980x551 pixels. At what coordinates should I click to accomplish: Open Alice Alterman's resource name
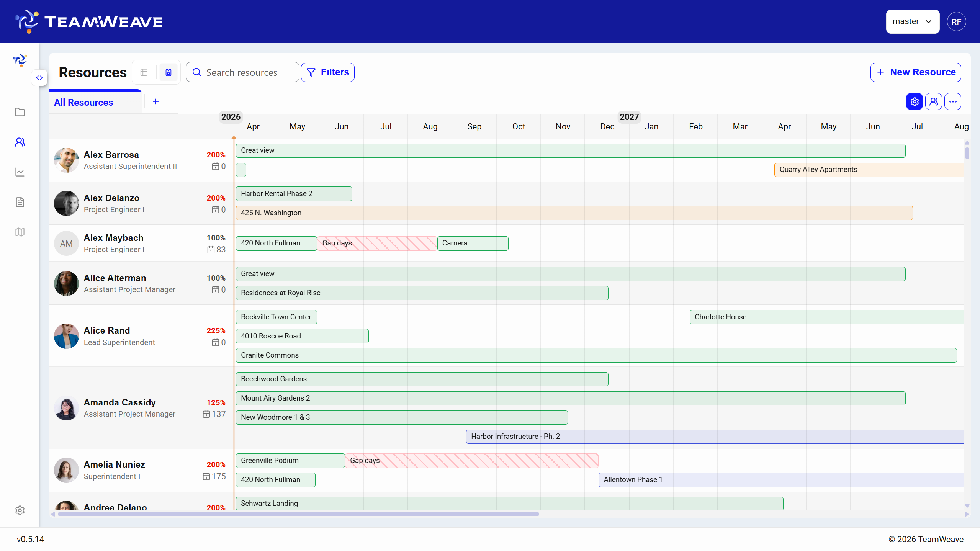pyautogui.click(x=115, y=278)
